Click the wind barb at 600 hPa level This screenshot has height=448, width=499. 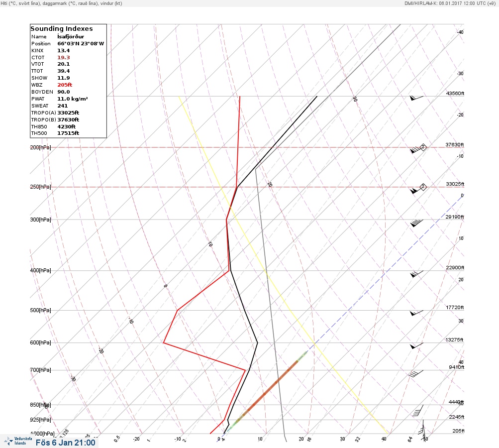point(416,346)
